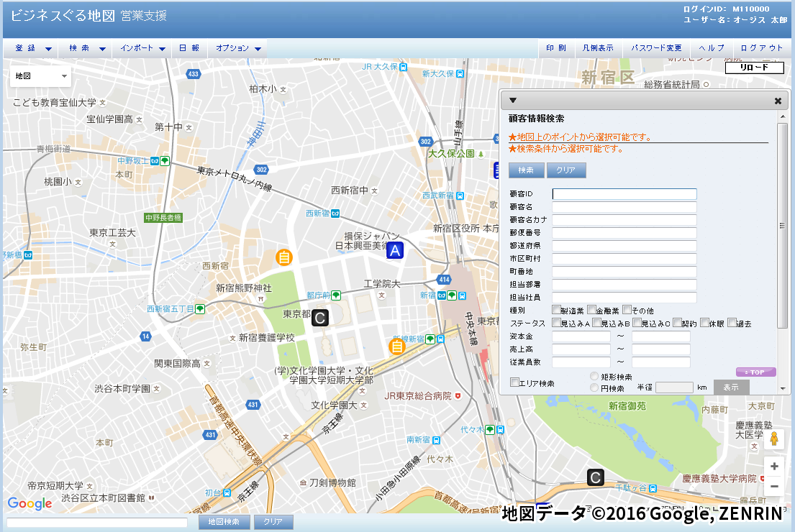Click the 南新宿 station icon
Viewport: 795px width, 532px height.
436,440
